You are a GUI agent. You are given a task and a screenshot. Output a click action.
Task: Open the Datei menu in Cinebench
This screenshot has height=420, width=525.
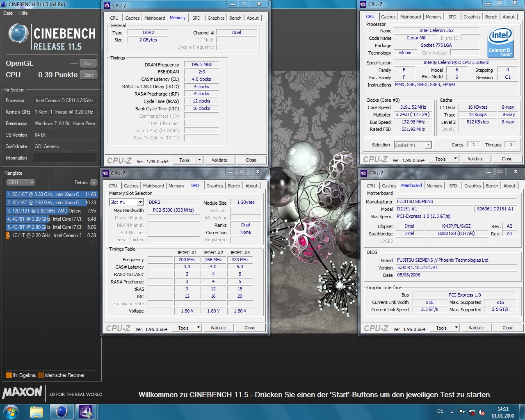point(8,13)
